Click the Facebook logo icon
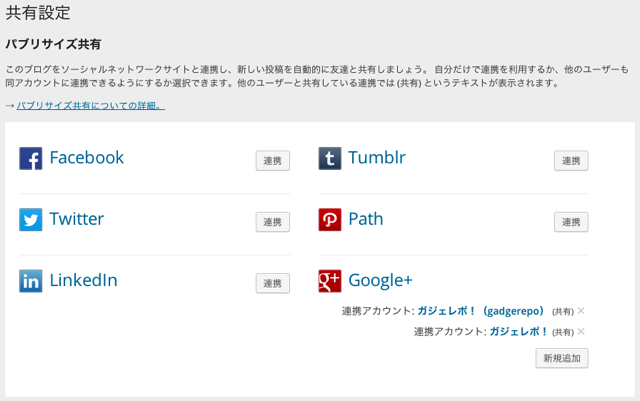The width and height of the screenshot is (640, 401). tap(31, 158)
